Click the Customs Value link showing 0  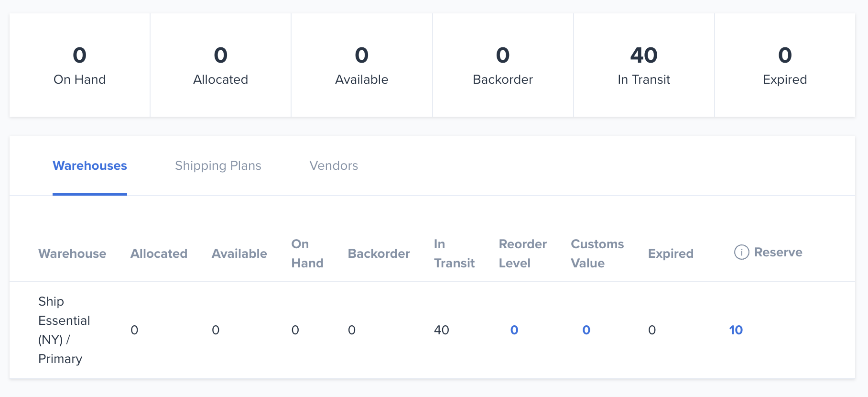coord(586,330)
